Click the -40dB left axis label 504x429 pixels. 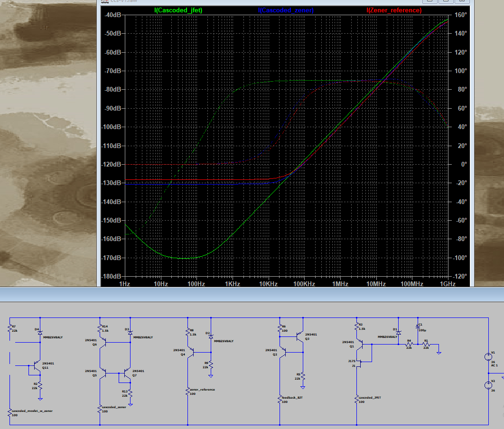[113, 15]
